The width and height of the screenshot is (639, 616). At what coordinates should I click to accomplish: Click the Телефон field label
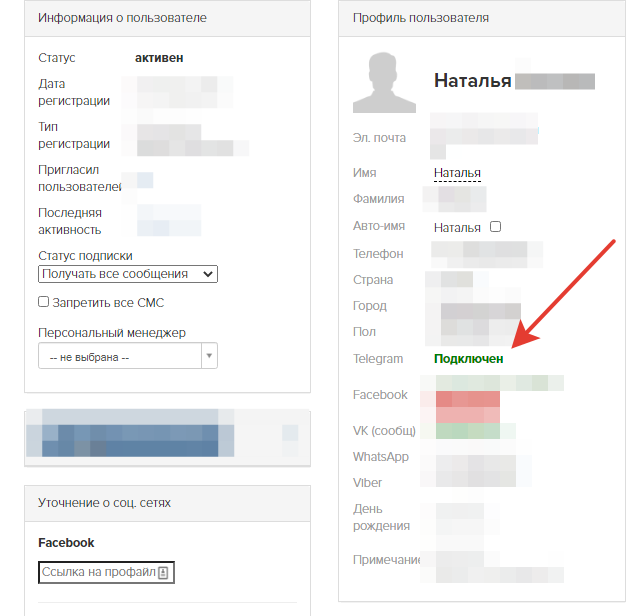tap(378, 254)
